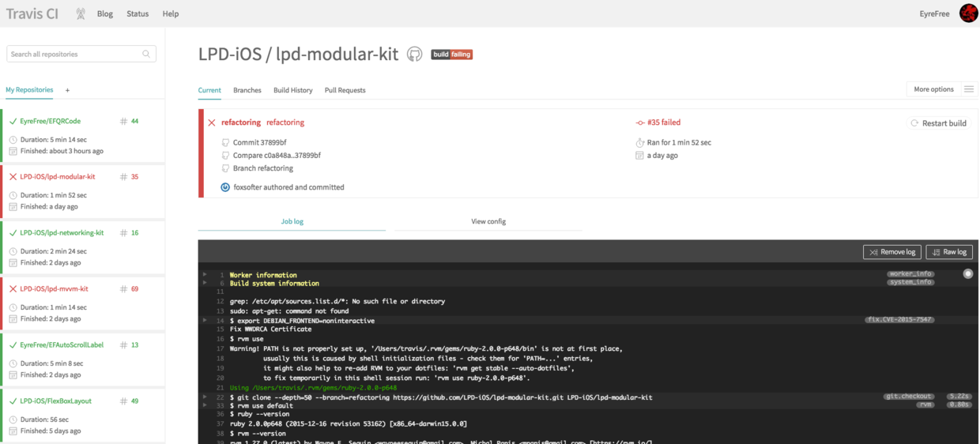Click the 'Ran for 1 min 52 sec' text
The height and width of the screenshot is (444, 980).
[679, 143]
